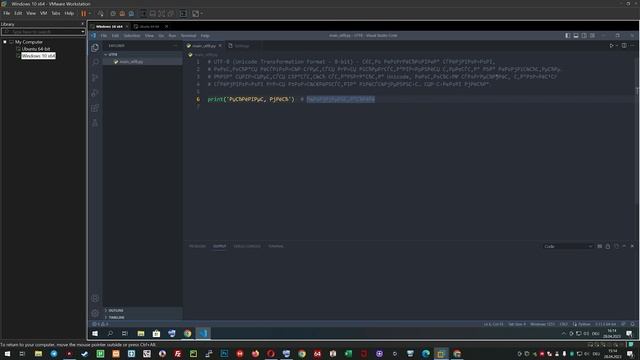Select Ubuntu 64-bit in VMware Library
The image size is (640, 360).
36,49
